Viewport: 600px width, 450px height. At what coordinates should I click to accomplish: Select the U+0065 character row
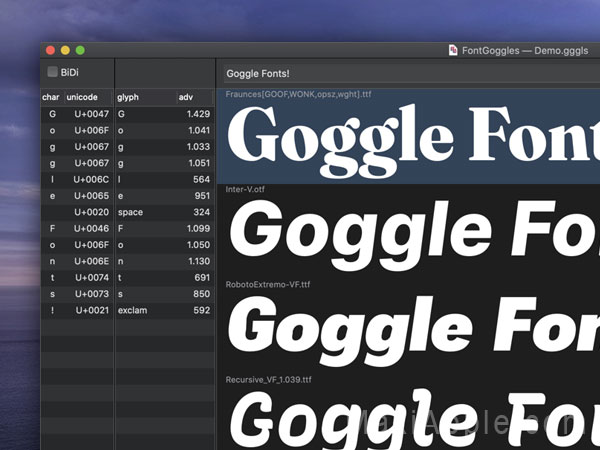pos(77,196)
